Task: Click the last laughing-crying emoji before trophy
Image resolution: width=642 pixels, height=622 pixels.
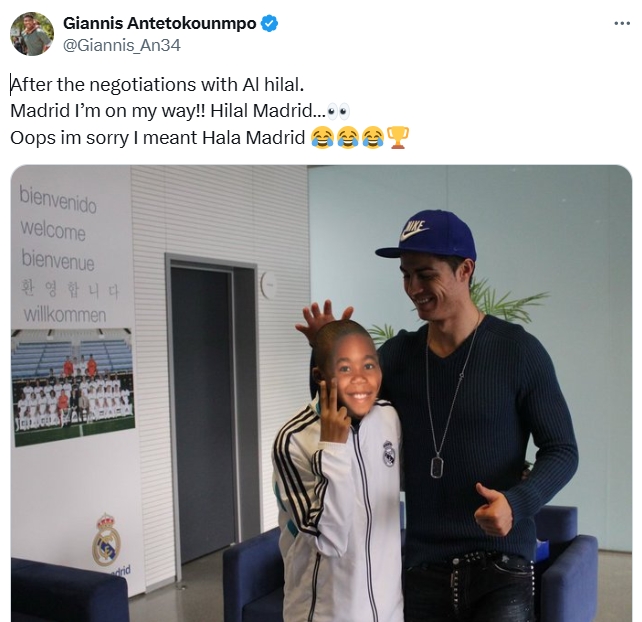Action: click(373, 138)
